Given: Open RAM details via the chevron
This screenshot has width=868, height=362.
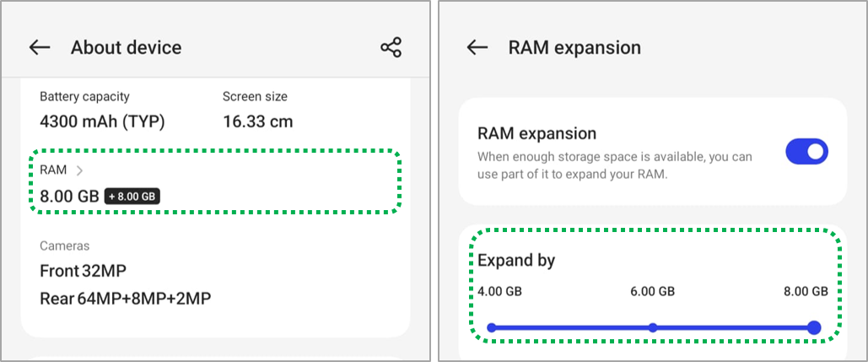Looking at the screenshot, I should pos(80,170).
